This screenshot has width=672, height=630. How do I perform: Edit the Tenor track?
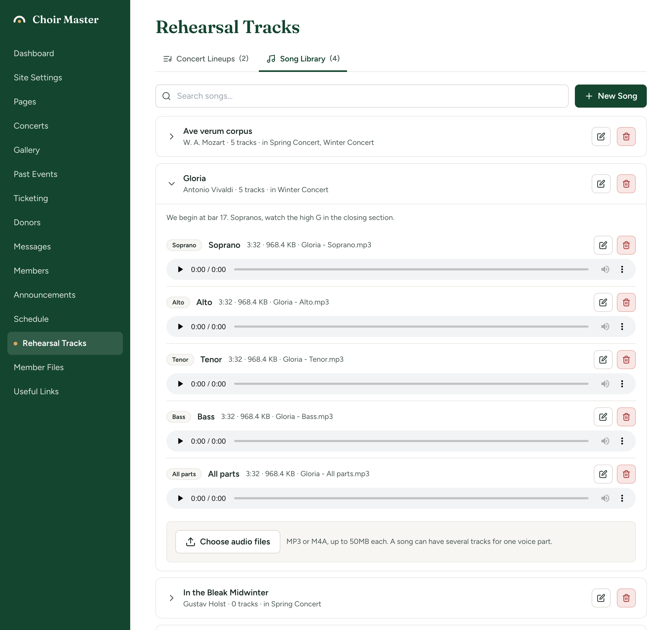coord(603,360)
